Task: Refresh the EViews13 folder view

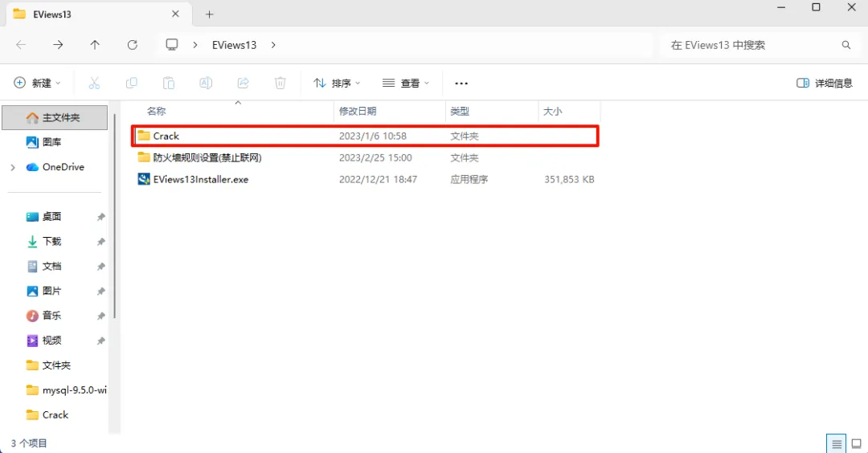Action: (133, 45)
